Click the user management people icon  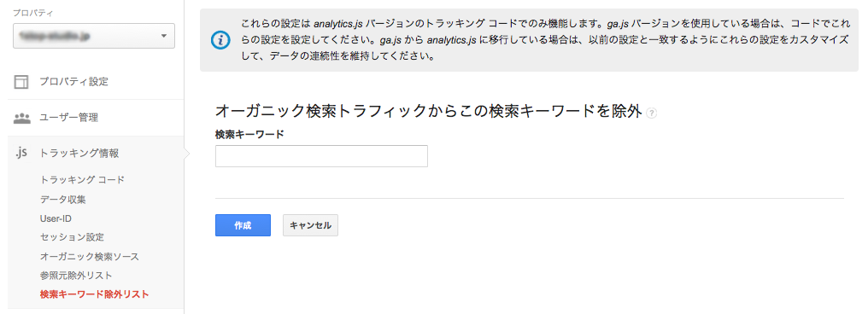click(x=21, y=118)
